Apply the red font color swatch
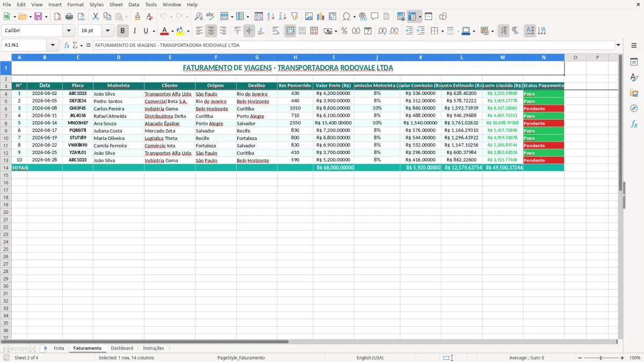The height and width of the screenshot is (362, 644). click(165, 31)
